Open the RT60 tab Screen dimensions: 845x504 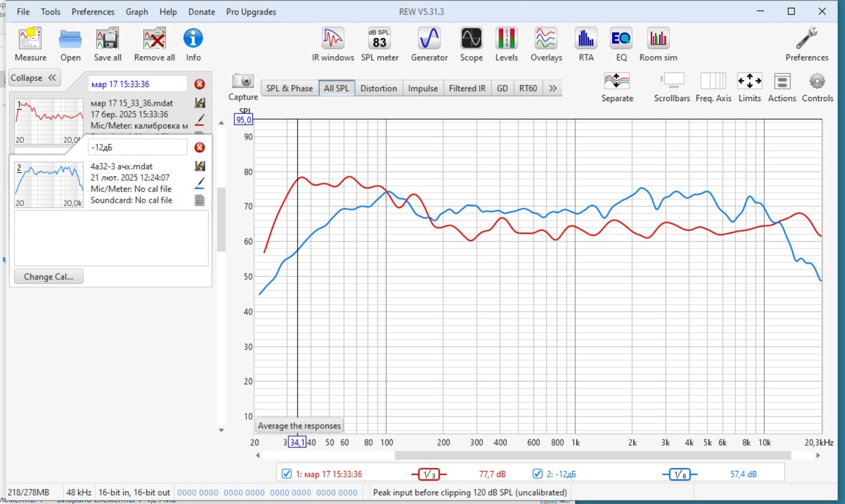pyautogui.click(x=528, y=88)
